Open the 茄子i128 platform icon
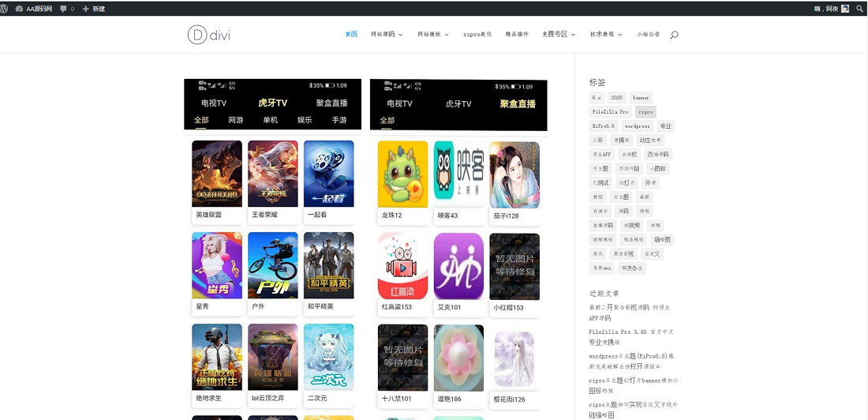868x420 pixels. point(514,174)
